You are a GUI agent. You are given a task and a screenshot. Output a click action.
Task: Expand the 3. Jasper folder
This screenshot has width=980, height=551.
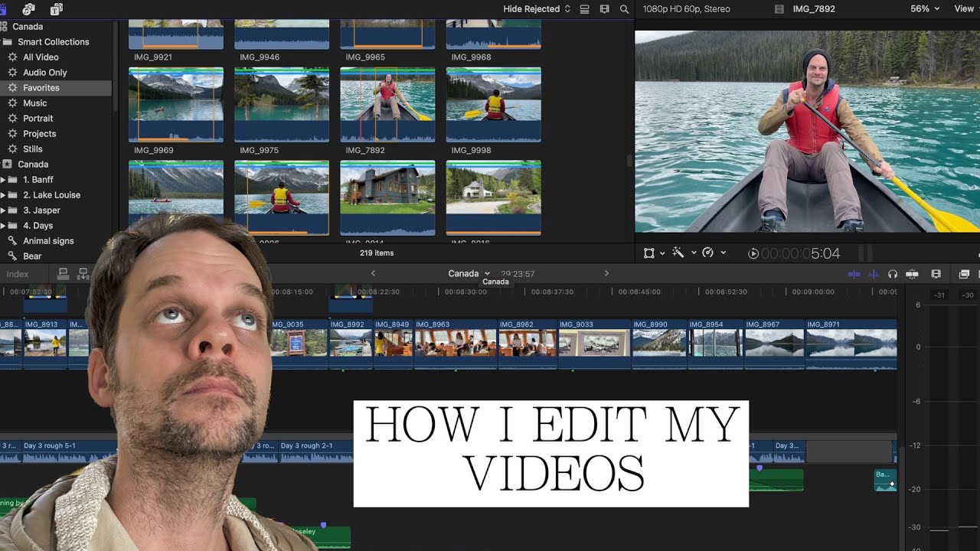point(3,210)
